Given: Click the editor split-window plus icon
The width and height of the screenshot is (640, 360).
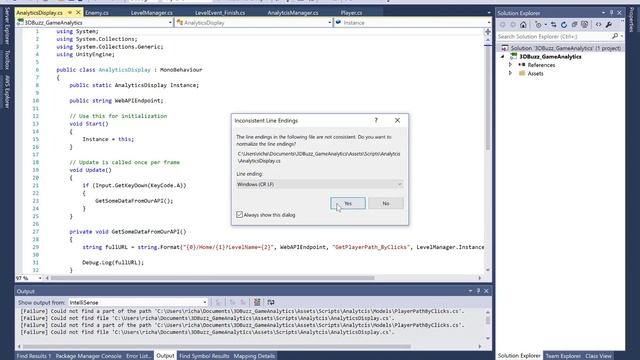Looking at the screenshot, I should (x=488, y=32).
